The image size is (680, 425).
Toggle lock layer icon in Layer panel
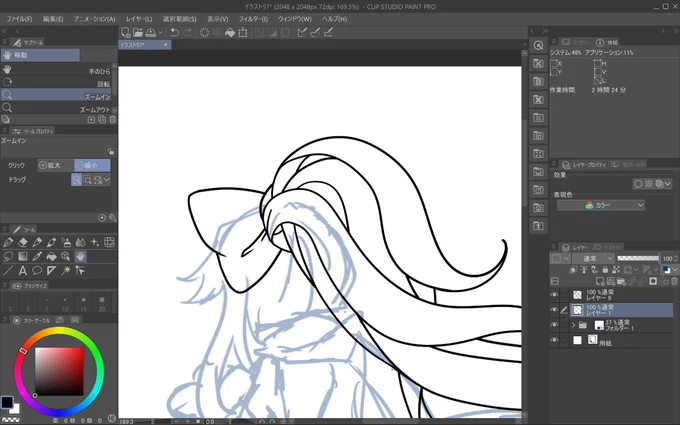(605, 270)
